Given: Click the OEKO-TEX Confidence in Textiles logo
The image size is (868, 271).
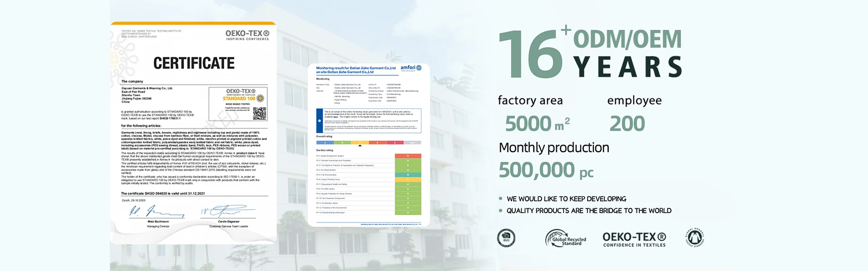Looking at the screenshot, I should (634, 239).
